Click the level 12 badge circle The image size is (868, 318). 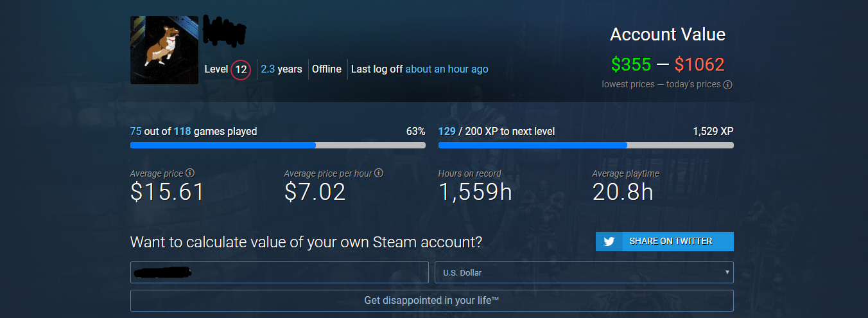pyautogui.click(x=241, y=69)
